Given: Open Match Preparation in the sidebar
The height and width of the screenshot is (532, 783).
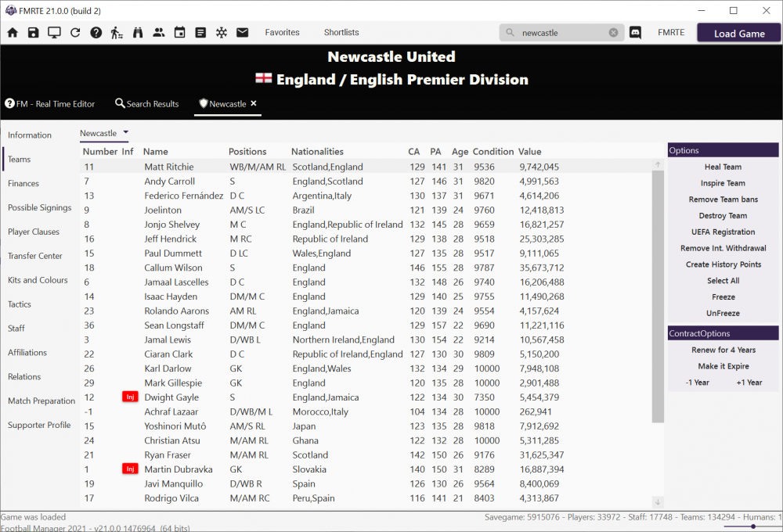Looking at the screenshot, I should (41, 401).
